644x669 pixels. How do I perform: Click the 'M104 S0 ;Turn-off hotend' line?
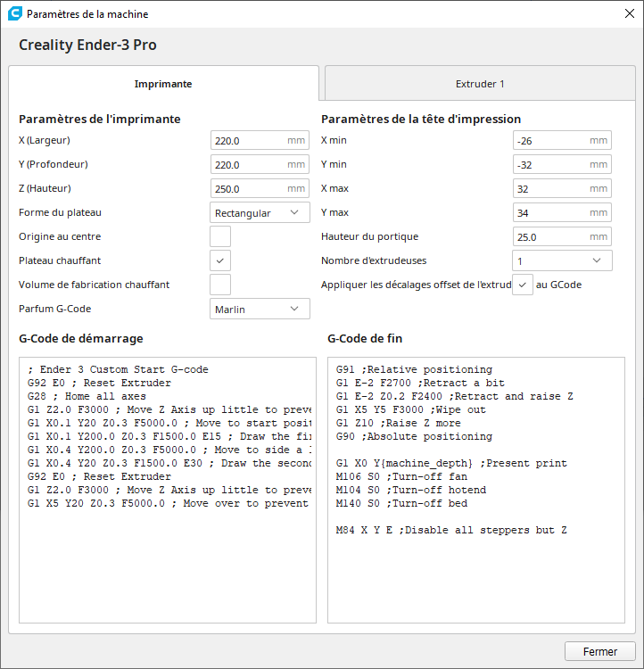[411, 491]
